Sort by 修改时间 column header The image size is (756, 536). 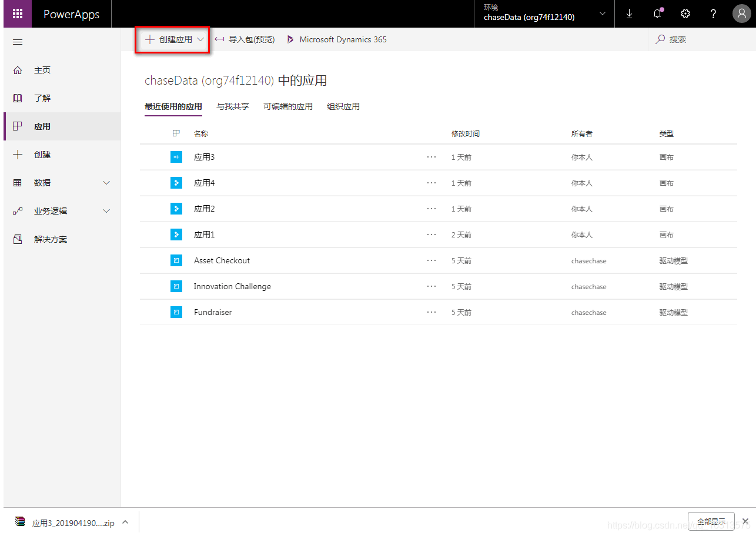tap(466, 133)
